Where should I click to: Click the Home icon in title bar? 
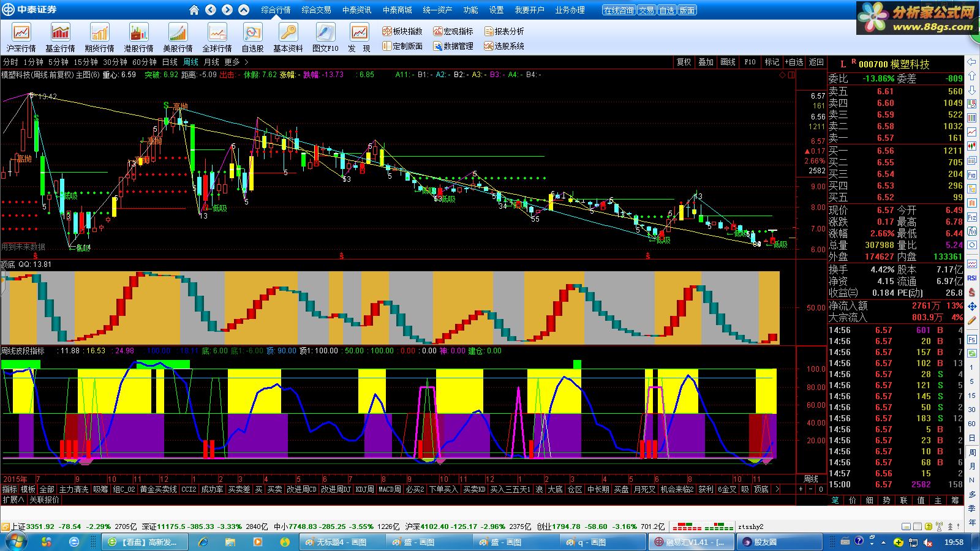(194, 10)
